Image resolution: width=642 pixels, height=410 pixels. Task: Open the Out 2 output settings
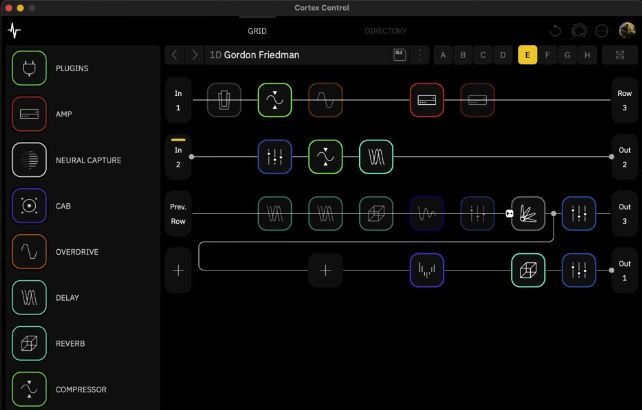[624, 157]
